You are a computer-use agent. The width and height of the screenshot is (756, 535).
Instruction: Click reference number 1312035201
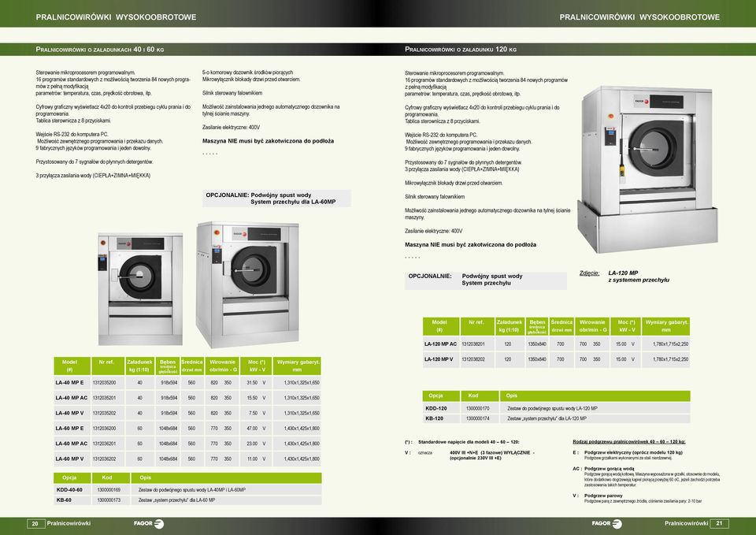click(104, 398)
